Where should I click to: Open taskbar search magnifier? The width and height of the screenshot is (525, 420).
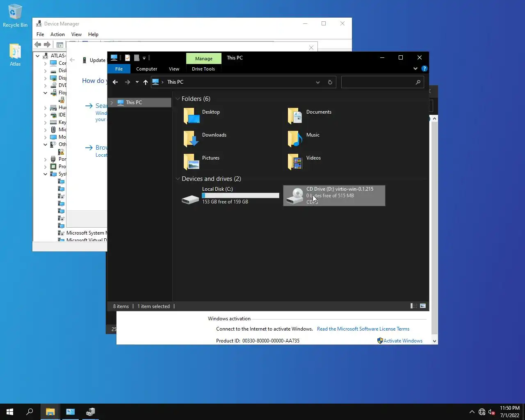pyautogui.click(x=30, y=412)
